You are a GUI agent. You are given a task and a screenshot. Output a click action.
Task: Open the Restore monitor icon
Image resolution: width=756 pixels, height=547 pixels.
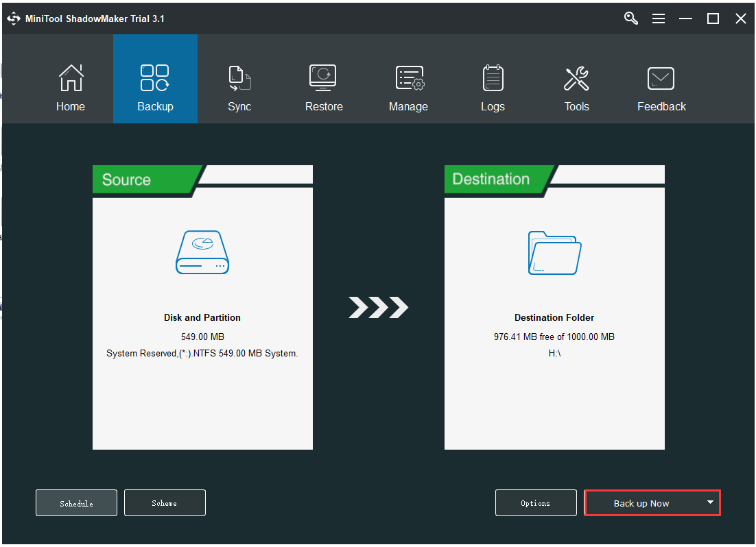322,77
